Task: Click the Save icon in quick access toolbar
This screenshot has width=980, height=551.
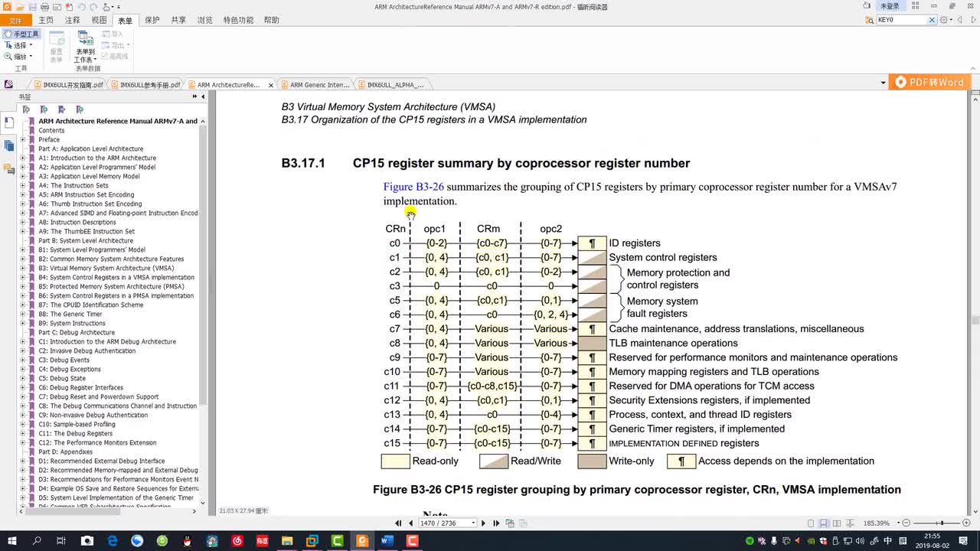Action: [x=33, y=7]
